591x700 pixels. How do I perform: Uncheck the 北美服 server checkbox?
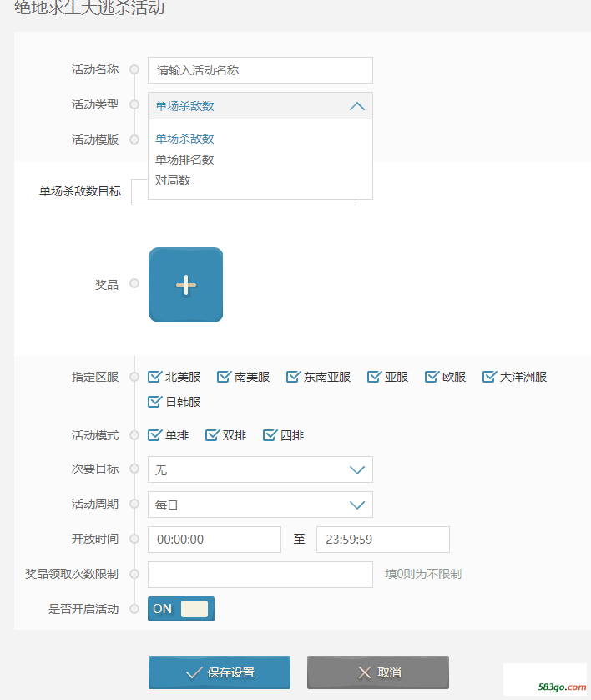154,377
